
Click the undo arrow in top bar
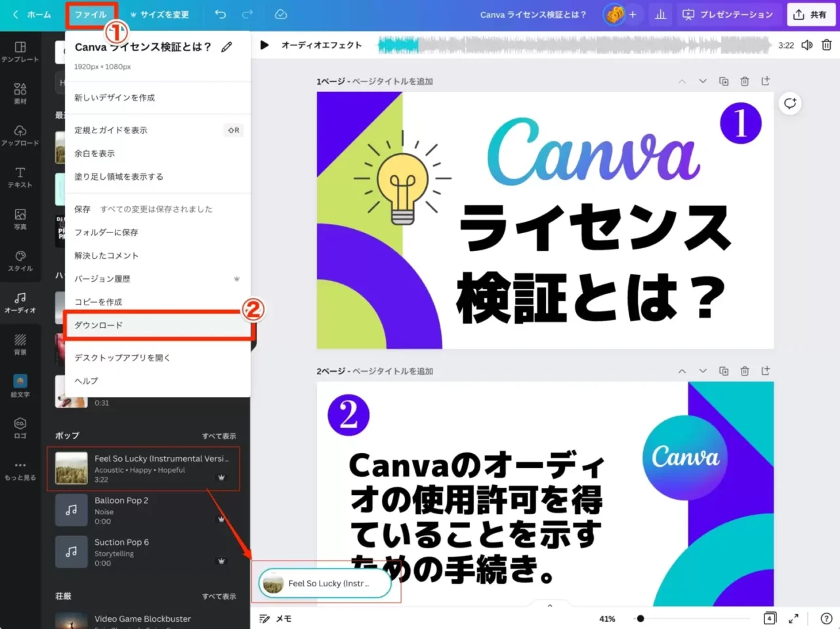click(x=220, y=14)
